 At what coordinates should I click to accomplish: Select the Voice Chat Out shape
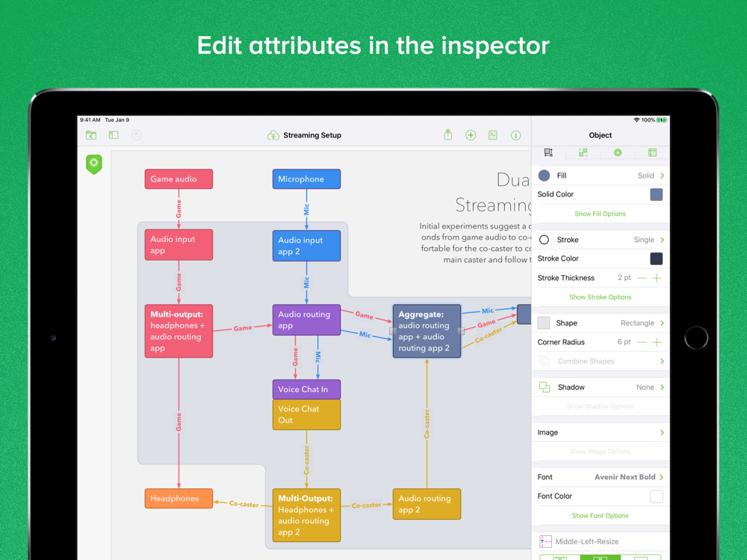[306, 414]
